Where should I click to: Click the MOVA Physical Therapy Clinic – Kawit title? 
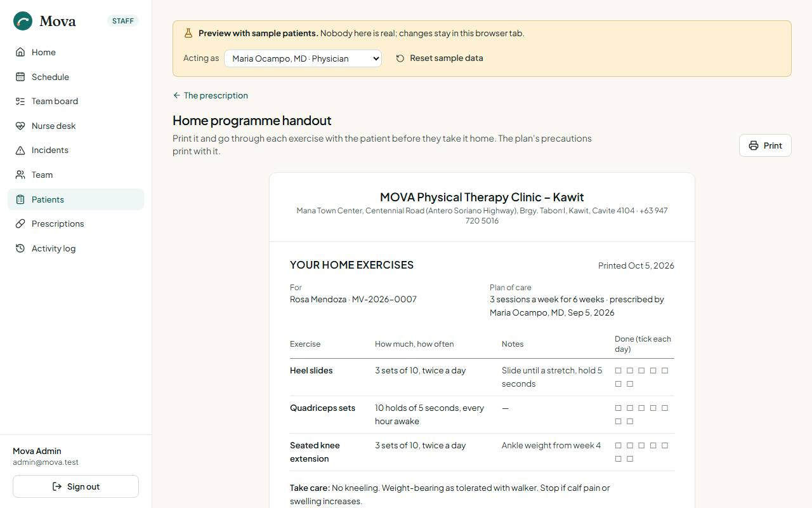482,197
